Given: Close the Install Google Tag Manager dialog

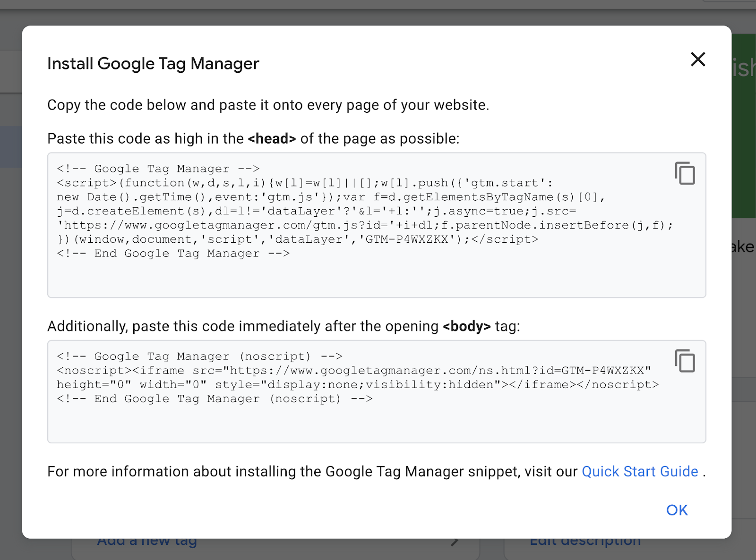Looking at the screenshot, I should [x=698, y=60].
